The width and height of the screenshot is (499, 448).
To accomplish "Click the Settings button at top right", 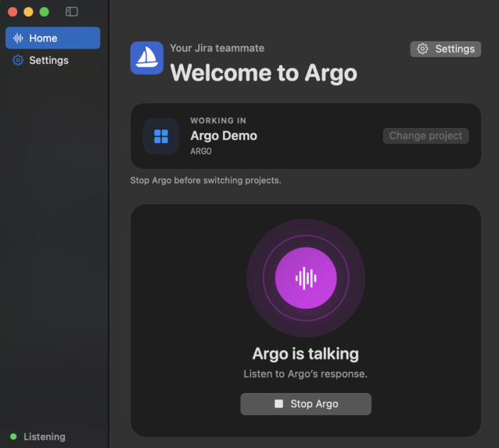I will tap(445, 49).
